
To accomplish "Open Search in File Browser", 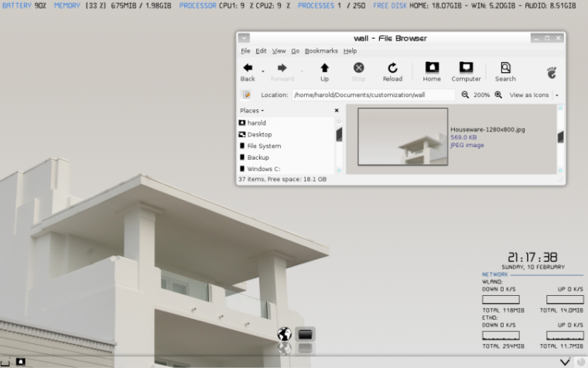I will (505, 72).
